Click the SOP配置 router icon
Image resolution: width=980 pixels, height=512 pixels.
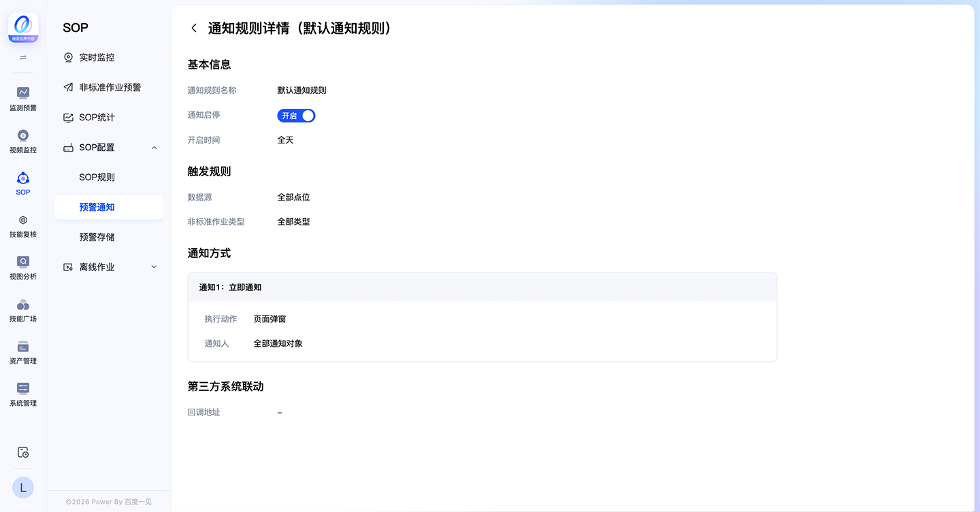[x=68, y=148]
